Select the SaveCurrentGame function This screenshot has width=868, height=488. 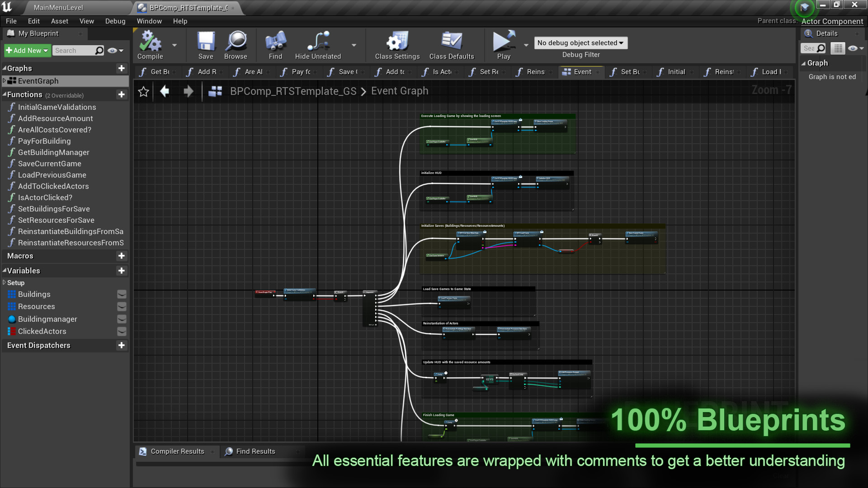(x=50, y=164)
